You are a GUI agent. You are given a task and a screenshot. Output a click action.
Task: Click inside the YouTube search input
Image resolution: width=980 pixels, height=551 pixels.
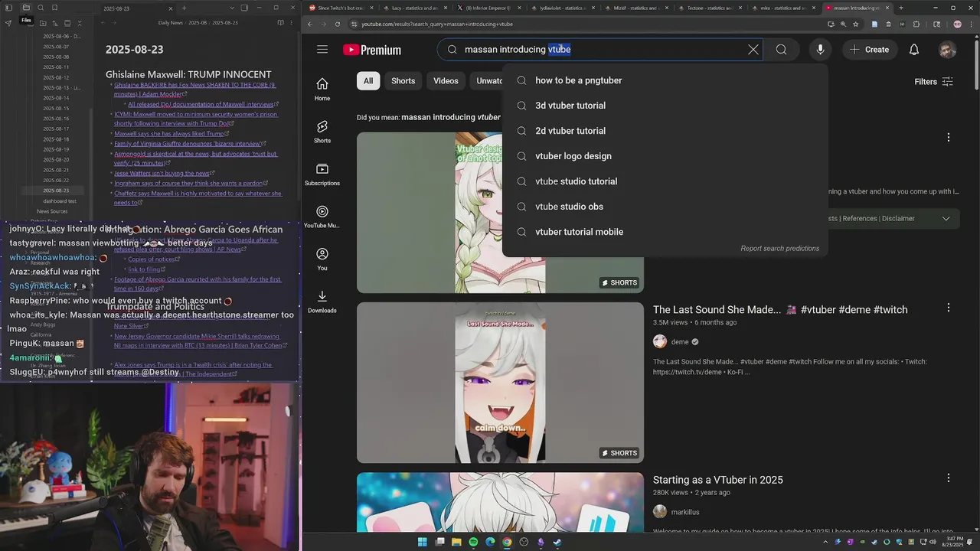599,50
